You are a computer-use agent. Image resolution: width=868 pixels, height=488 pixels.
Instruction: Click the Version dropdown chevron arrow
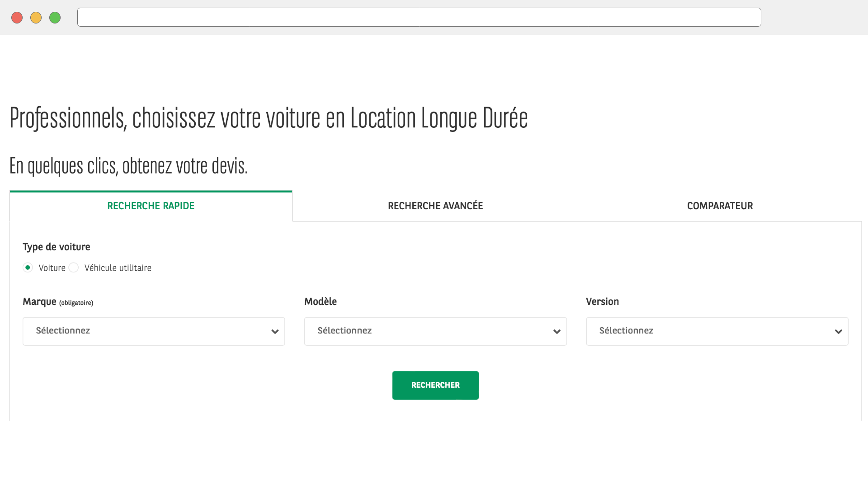click(x=838, y=332)
